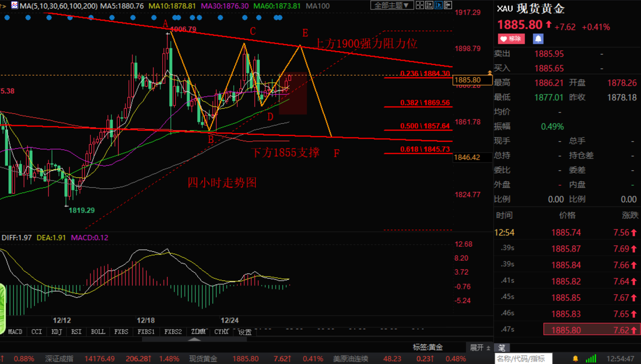Viewport: 641px width, 364px height.
Task: Open the 设置 indicator settings
Action: pyautogui.click(x=245, y=332)
